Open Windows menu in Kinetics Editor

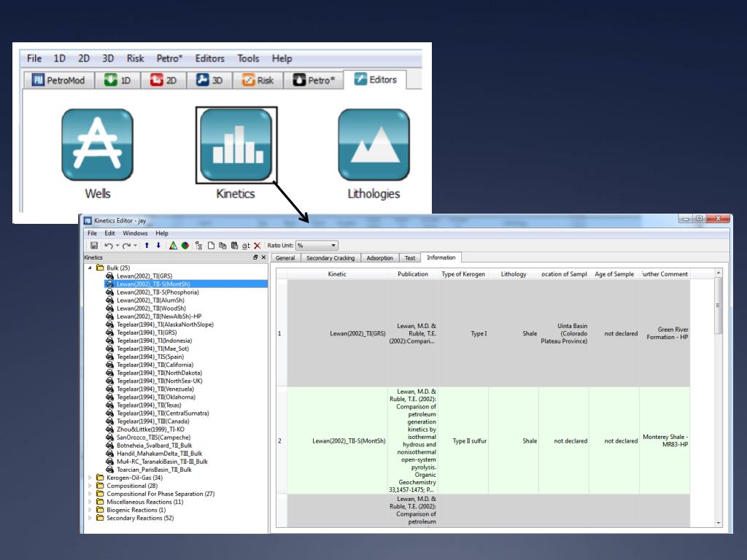point(135,233)
